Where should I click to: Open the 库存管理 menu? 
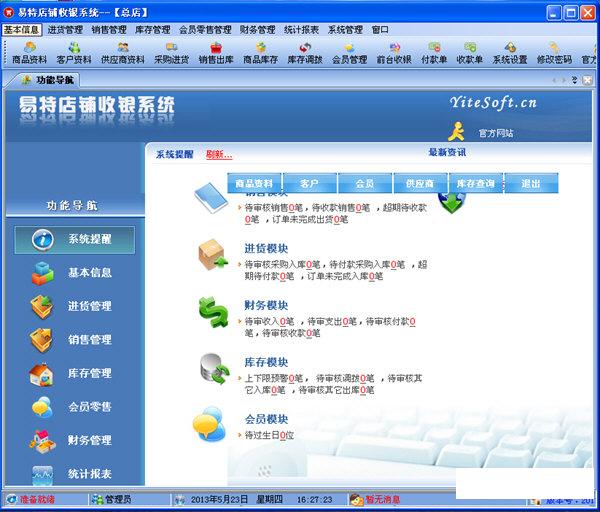point(153,29)
